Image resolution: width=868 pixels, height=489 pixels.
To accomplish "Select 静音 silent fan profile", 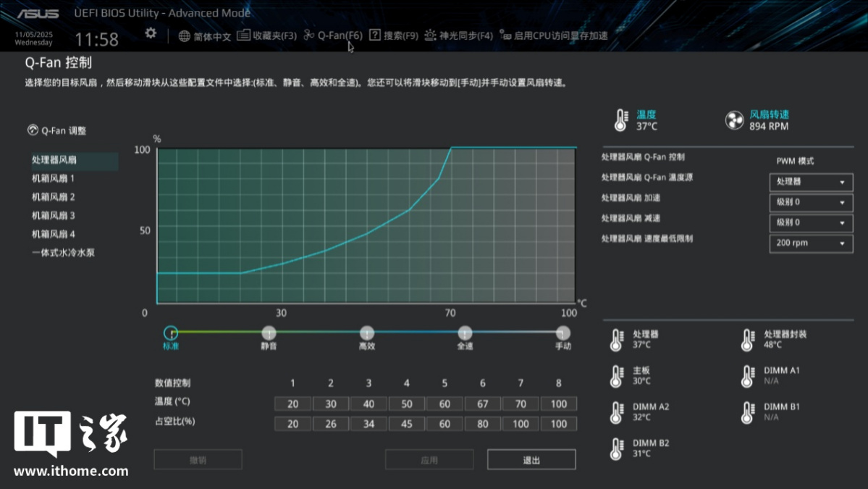I will coord(269,333).
